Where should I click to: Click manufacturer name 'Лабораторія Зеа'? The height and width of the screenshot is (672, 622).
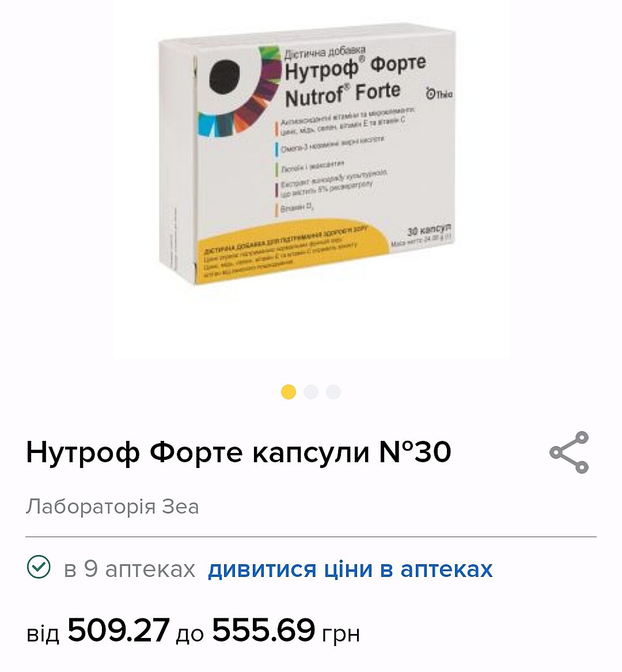[x=112, y=507]
